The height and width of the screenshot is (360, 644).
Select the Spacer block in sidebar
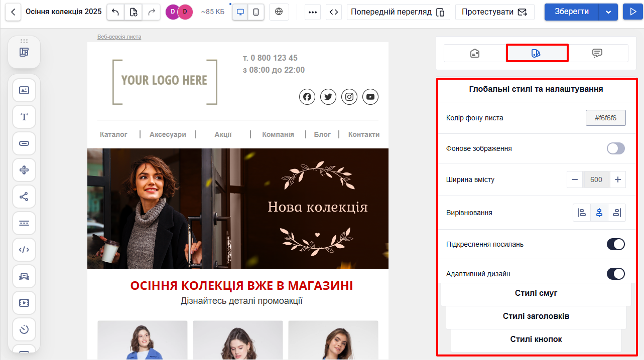(24, 170)
